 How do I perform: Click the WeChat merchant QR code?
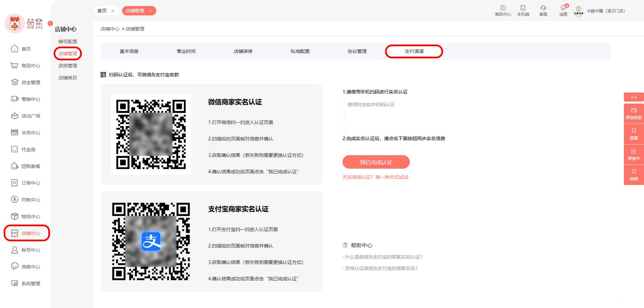(151, 134)
